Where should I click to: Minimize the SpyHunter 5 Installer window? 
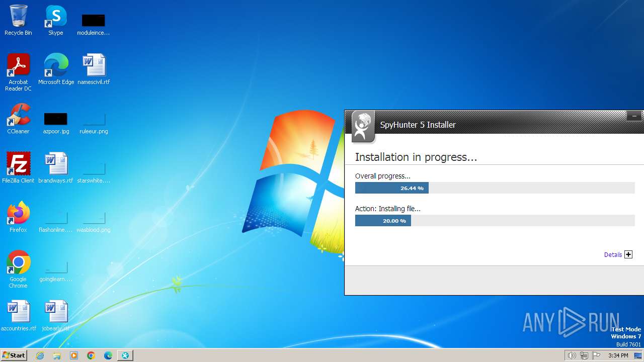coord(634,116)
